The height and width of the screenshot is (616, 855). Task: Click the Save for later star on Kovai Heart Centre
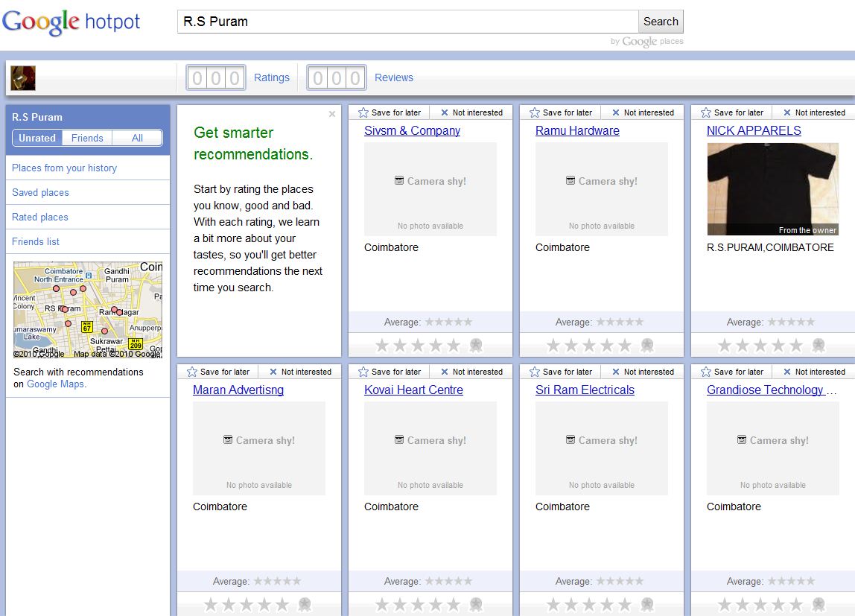pyautogui.click(x=363, y=372)
